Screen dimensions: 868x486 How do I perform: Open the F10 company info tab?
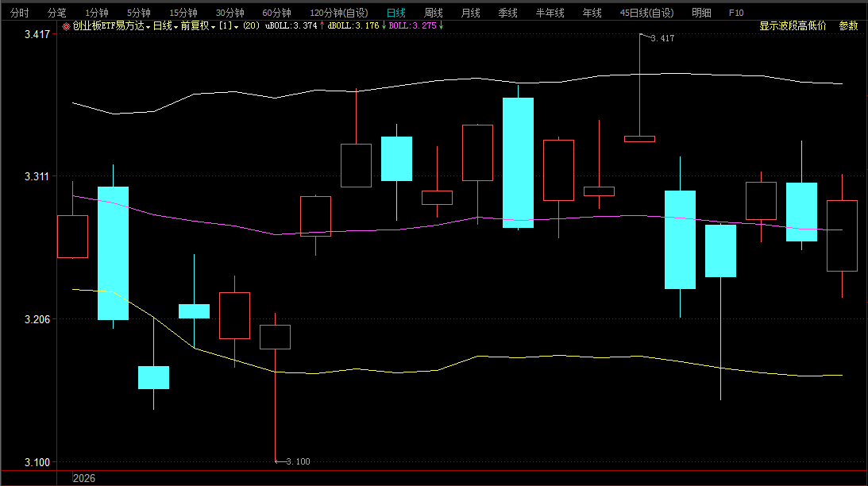[736, 13]
